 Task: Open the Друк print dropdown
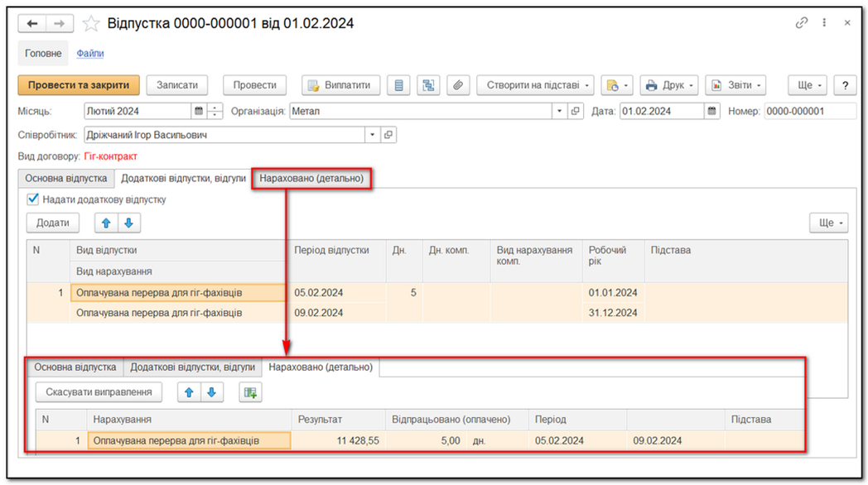tap(669, 85)
